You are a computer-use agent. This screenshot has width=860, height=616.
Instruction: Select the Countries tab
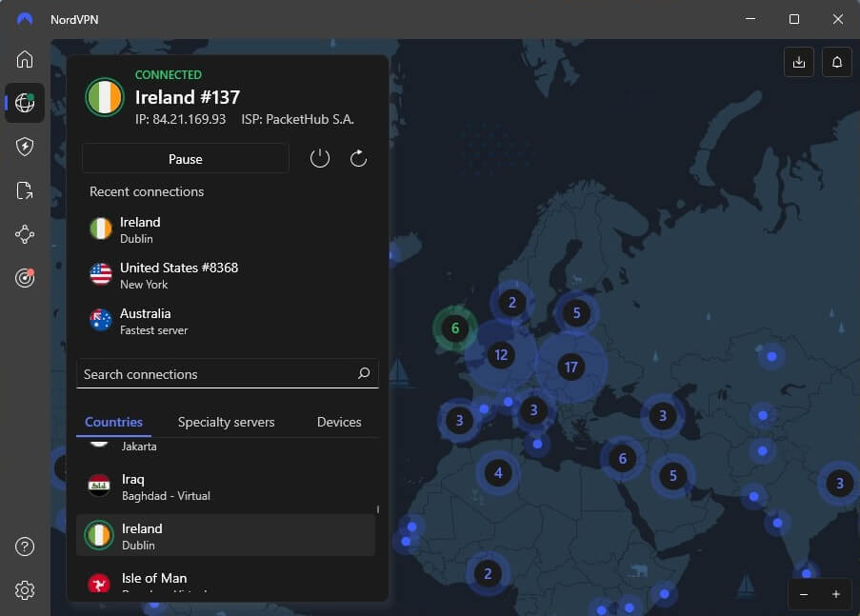(113, 422)
